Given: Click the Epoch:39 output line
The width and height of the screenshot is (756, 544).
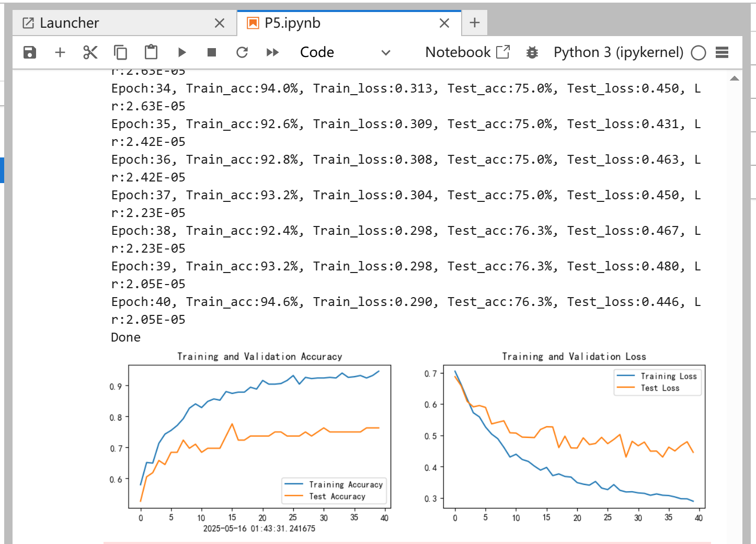Looking at the screenshot, I should point(406,275).
